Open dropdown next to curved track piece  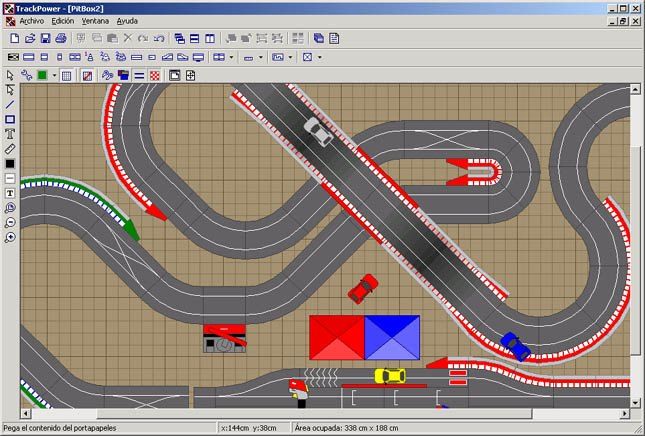tap(290, 57)
